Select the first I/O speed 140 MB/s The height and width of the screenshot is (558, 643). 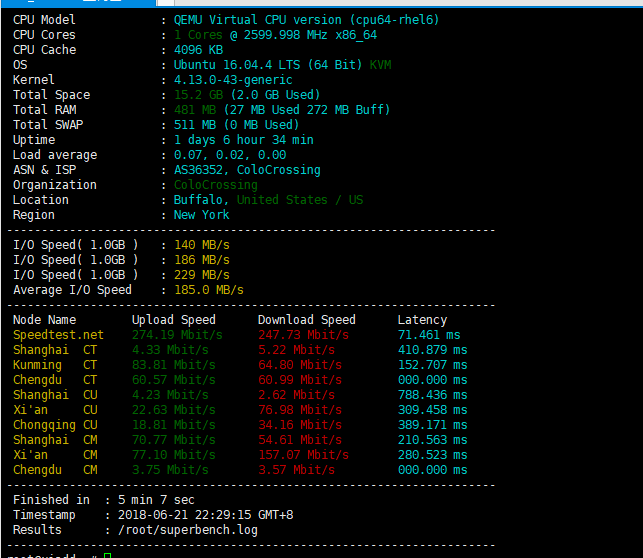[202, 245]
